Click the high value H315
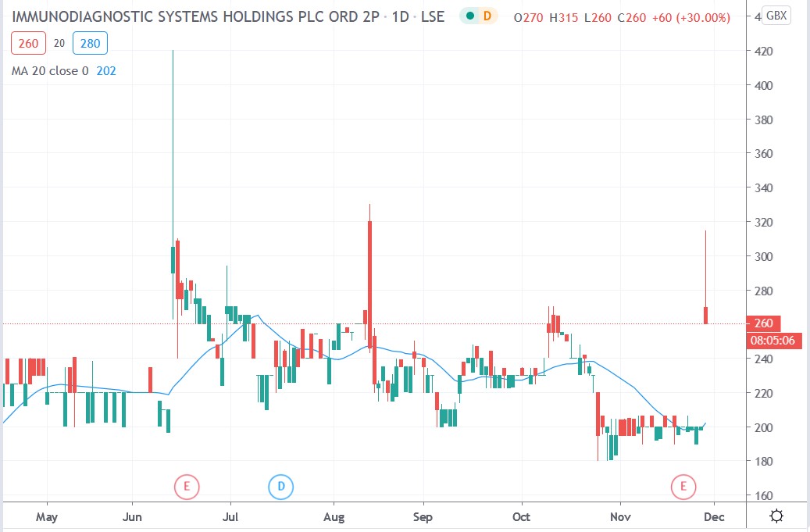Screen dimensions: 810x532 [x=564, y=17]
